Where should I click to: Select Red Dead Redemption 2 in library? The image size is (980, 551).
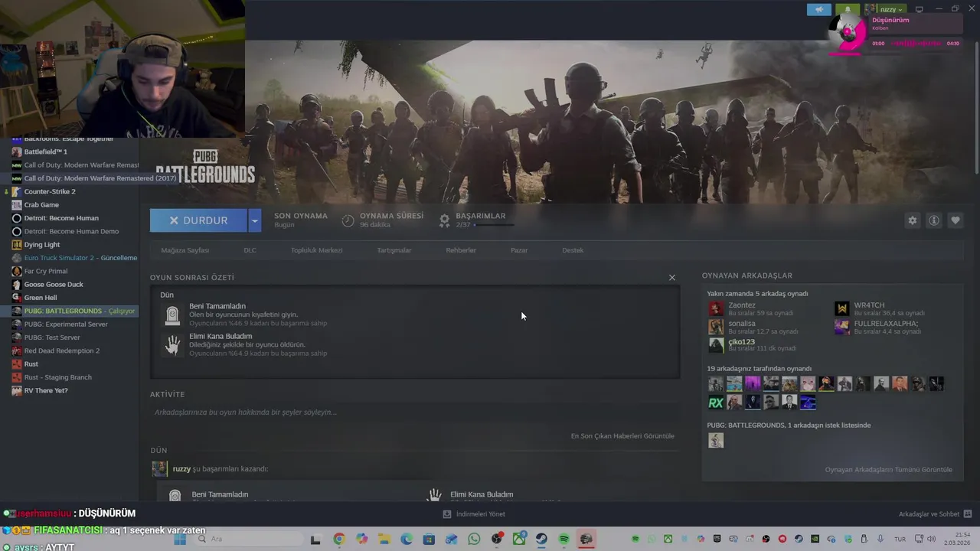point(61,351)
